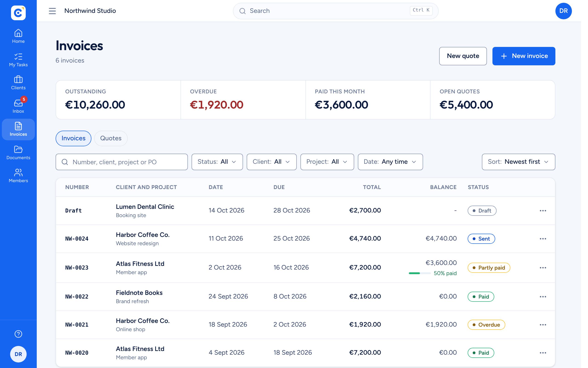Click the app logo in sidebar
The image size is (588, 368).
coord(18,13)
